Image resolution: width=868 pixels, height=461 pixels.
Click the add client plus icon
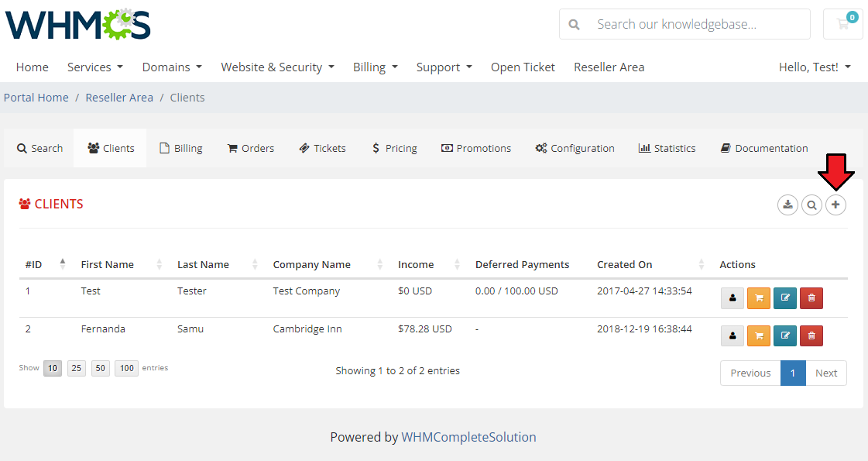coord(835,205)
